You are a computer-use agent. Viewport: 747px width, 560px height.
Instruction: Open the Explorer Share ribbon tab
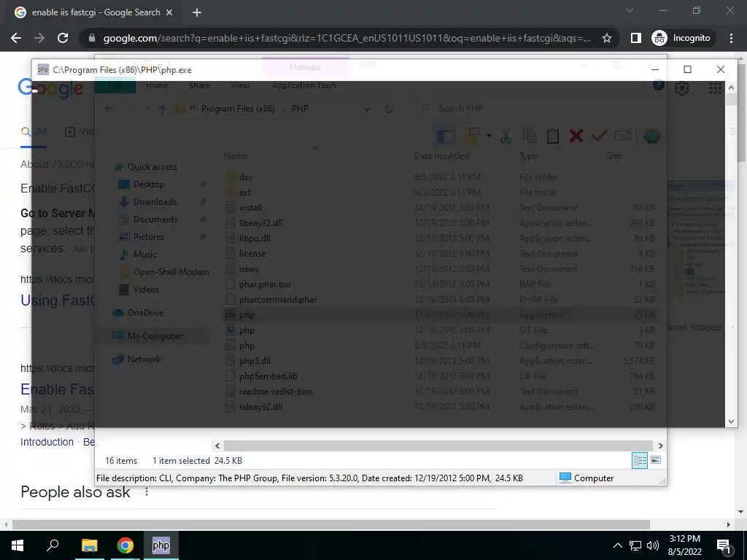pyautogui.click(x=199, y=85)
